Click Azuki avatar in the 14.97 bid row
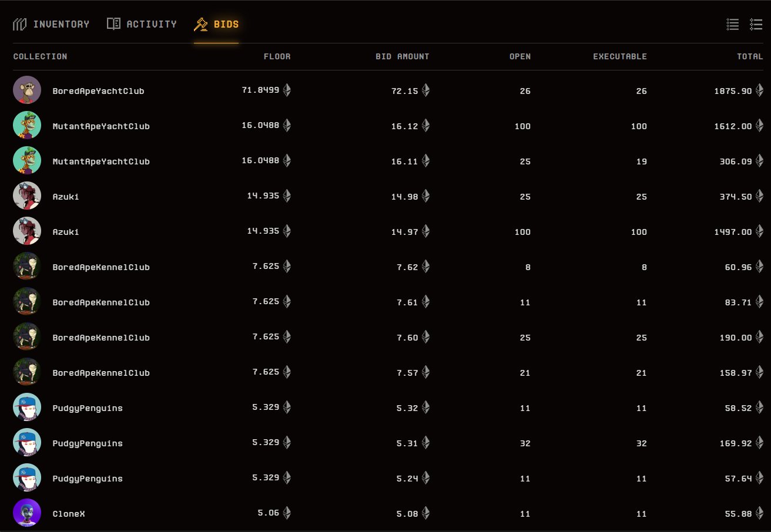Image resolution: width=771 pixels, height=532 pixels. (27, 231)
